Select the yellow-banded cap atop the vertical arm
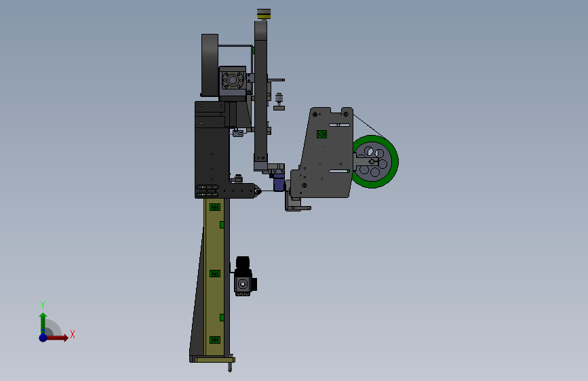 (x=264, y=14)
